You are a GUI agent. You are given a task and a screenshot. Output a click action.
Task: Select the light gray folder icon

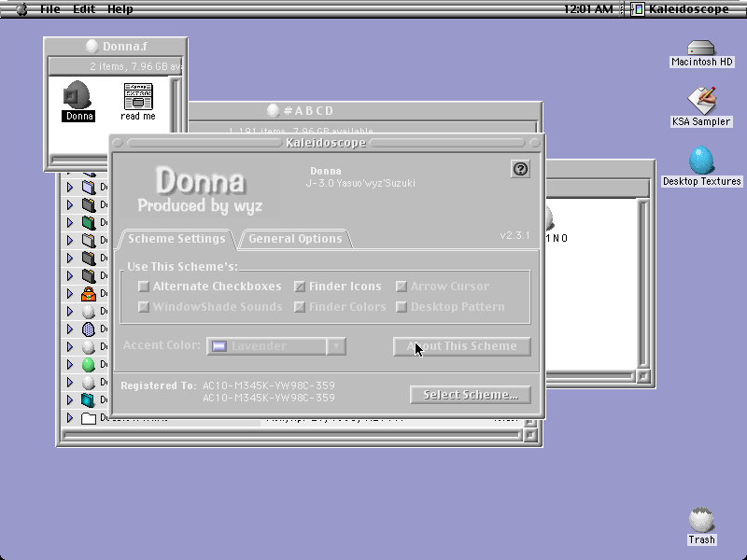pyautogui.click(x=89, y=240)
